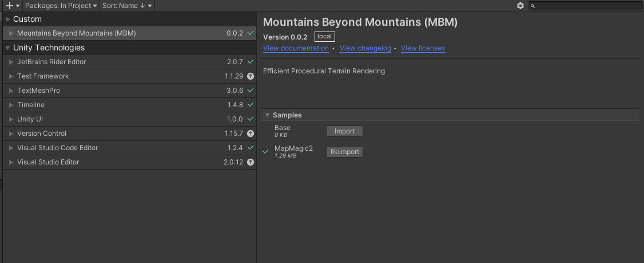Select the Test Framework package
The height and width of the screenshot is (263, 644).
[130, 76]
